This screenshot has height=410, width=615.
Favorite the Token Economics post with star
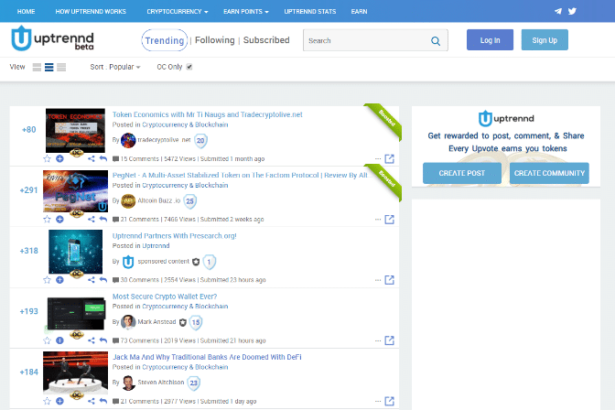click(x=47, y=159)
